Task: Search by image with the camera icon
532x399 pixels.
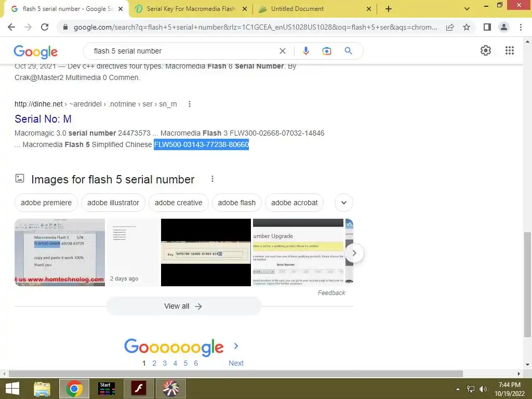Action: [x=326, y=51]
